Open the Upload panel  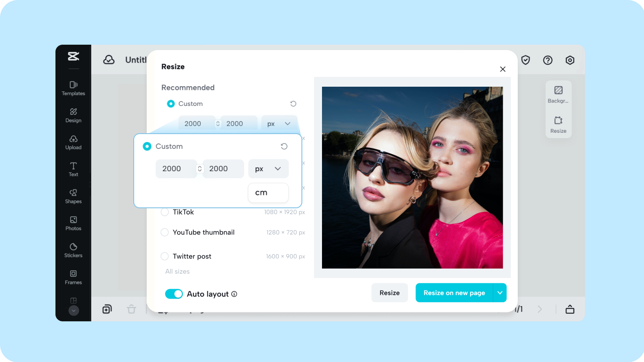click(x=73, y=143)
